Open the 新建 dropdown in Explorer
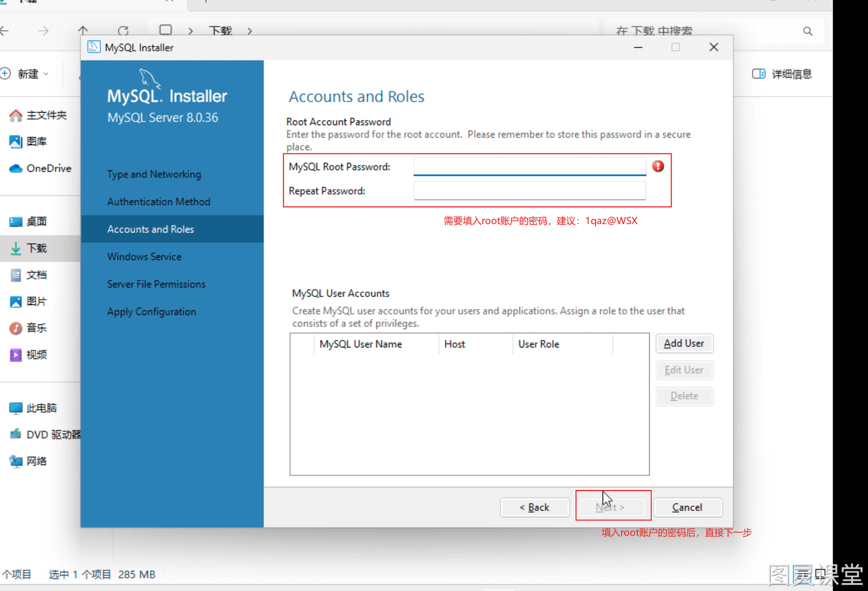 [x=25, y=74]
